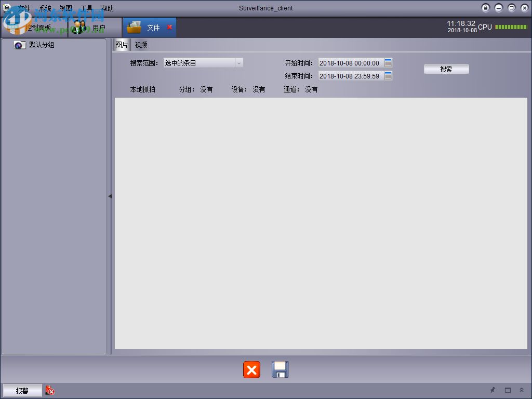Click the CPU usage bar indicator
Image resolution: width=532 pixels, height=399 pixels.
click(x=511, y=27)
